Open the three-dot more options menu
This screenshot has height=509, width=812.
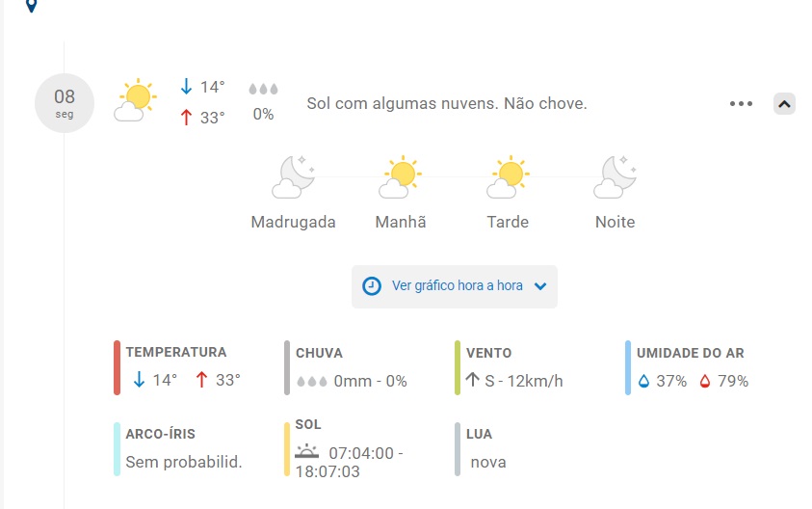[x=741, y=104]
